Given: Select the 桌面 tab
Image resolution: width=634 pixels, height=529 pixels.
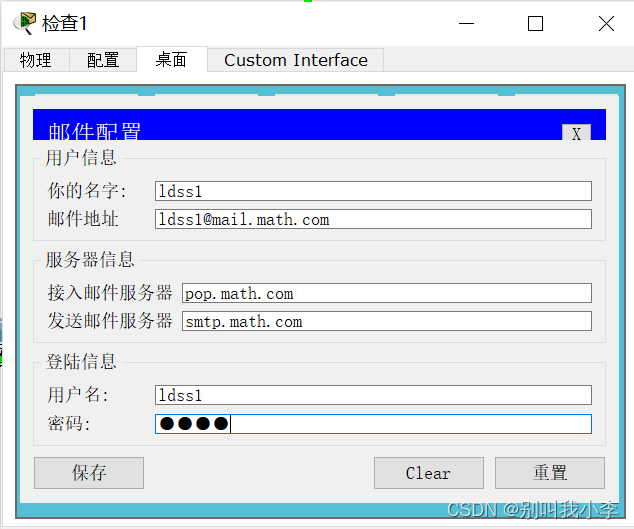Looking at the screenshot, I should (x=172, y=59).
